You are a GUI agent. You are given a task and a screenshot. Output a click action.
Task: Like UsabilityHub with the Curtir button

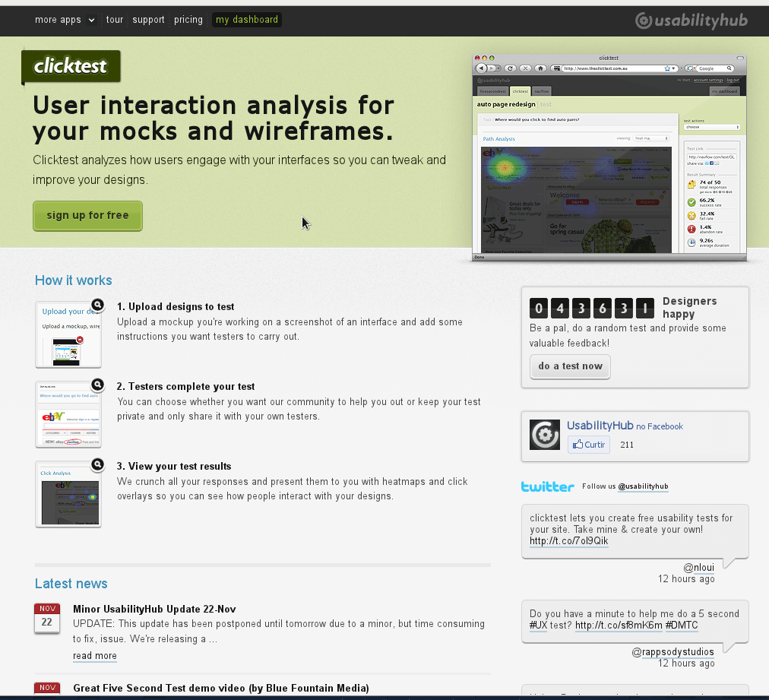coord(589,445)
